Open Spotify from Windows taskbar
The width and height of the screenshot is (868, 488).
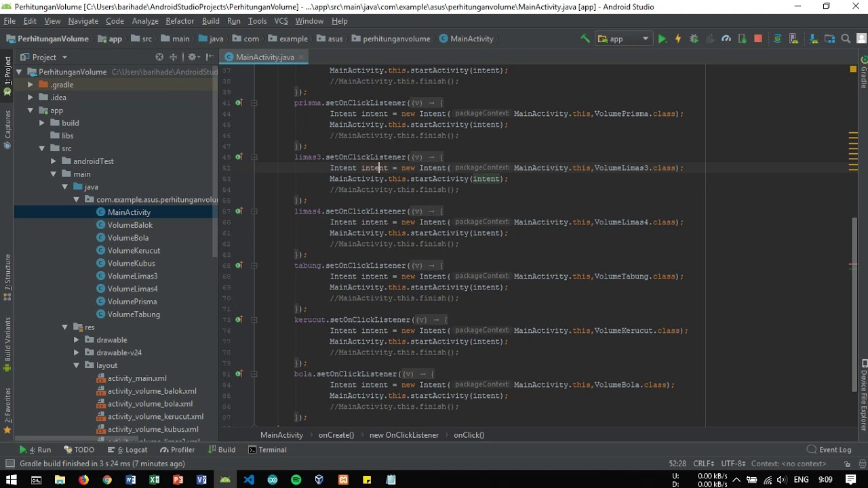click(x=296, y=480)
